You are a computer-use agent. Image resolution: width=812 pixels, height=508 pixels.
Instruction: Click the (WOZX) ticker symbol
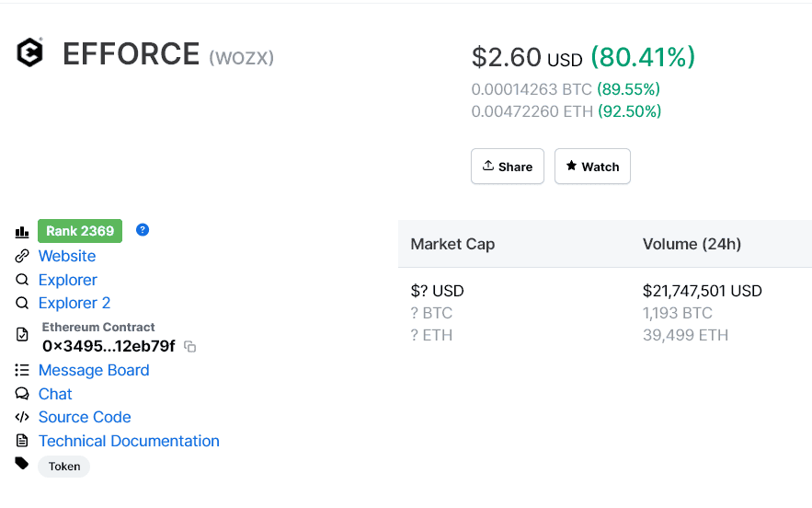(x=241, y=57)
